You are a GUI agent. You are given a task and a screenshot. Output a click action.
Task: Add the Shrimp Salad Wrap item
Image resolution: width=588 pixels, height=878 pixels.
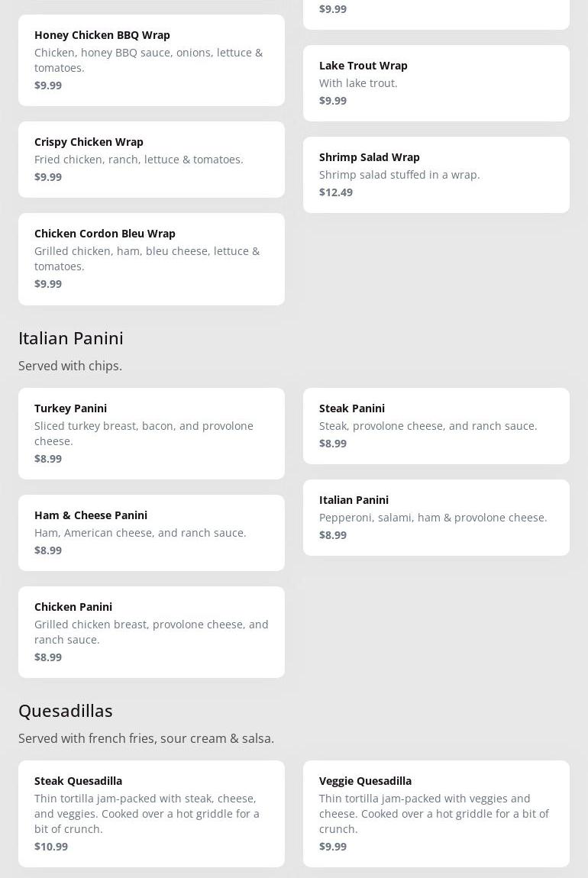click(436, 174)
